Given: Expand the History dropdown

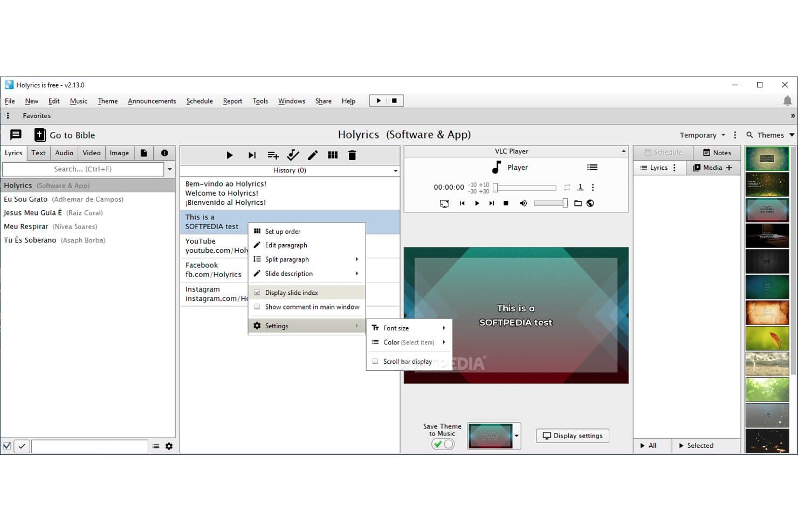Looking at the screenshot, I should (396, 171).
